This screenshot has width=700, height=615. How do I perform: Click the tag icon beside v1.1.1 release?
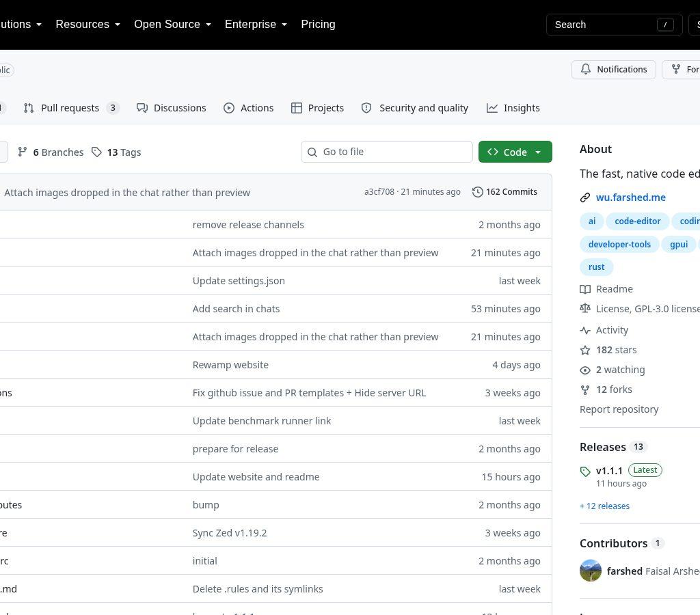(585, 471)
